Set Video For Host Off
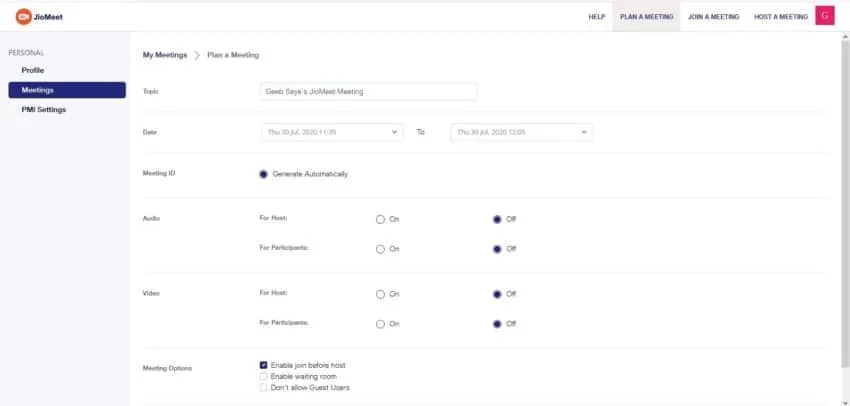This screenshot has width=850, height=406. (x=497, y=294)
